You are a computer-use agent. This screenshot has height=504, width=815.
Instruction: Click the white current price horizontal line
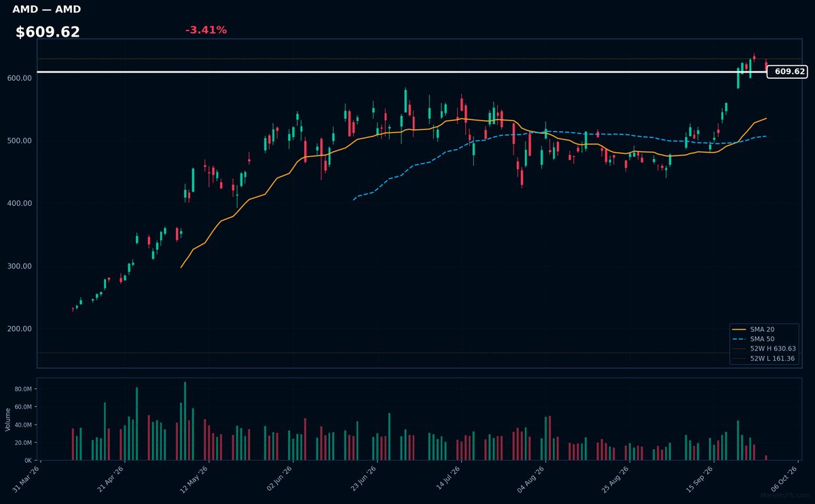402,71
